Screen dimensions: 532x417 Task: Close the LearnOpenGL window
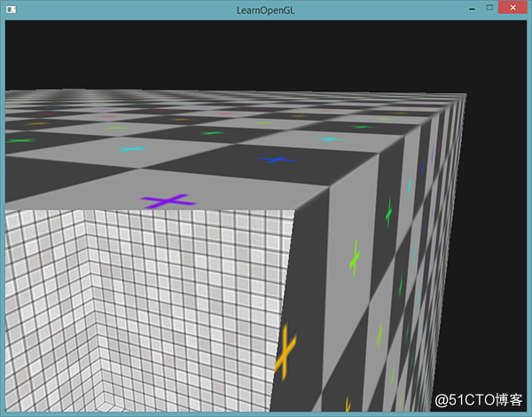pos(512,7)
